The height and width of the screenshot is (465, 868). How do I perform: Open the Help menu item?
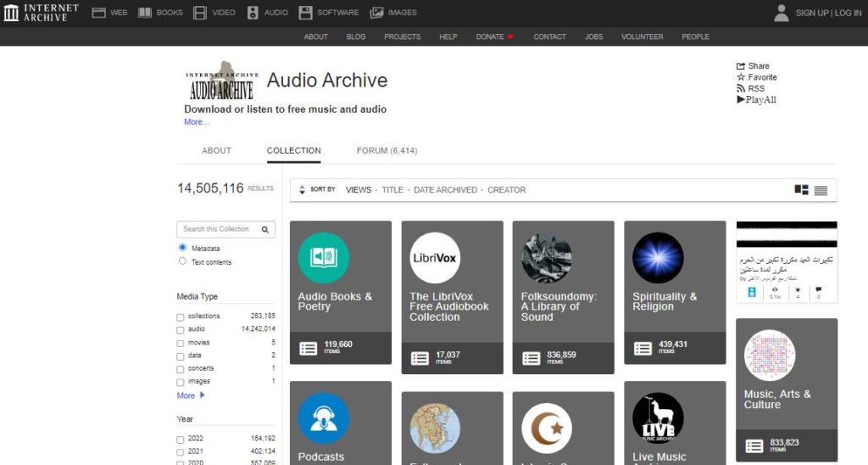pos(448,36)
